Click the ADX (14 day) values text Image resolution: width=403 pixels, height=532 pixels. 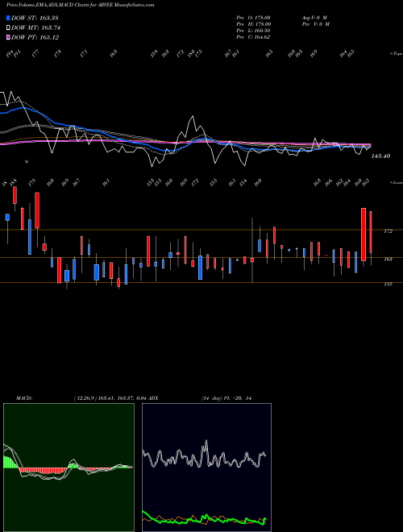[226, 398]
